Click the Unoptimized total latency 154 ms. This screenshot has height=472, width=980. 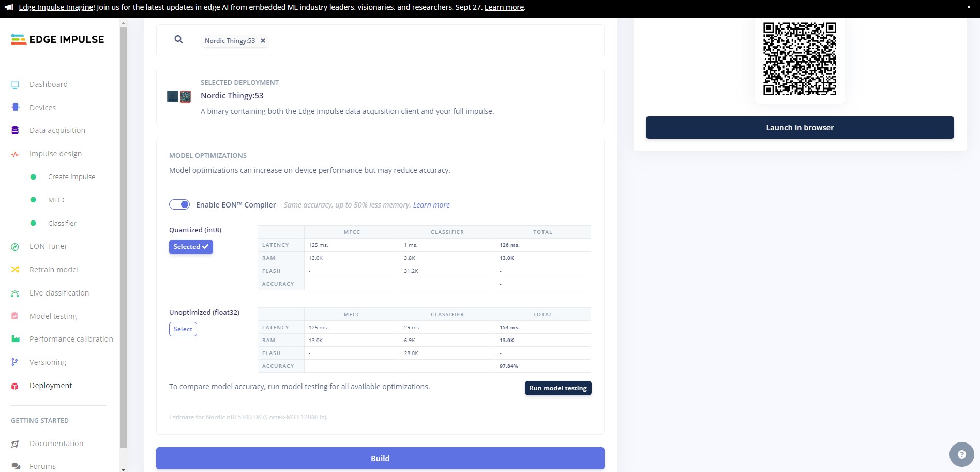(509, 328)
